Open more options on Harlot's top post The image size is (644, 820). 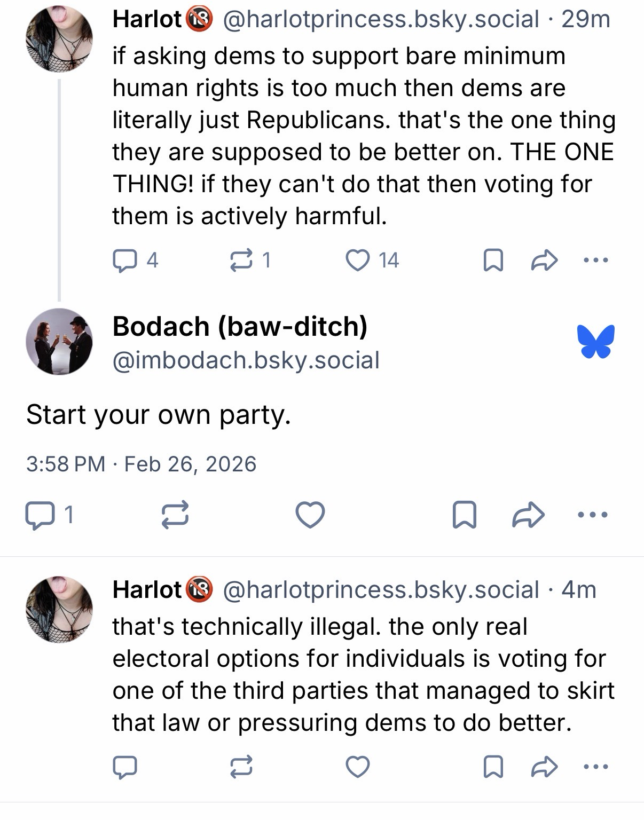click(595, 261)
